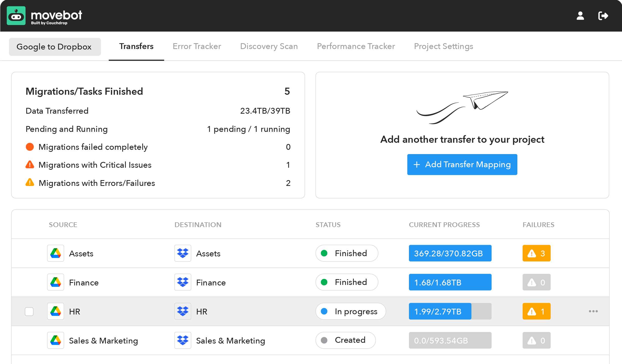Image resolution: width=622 pixels, height=364 pixels.
Task: Go to the Performance Tracker tab
Action: click(356, 46)
